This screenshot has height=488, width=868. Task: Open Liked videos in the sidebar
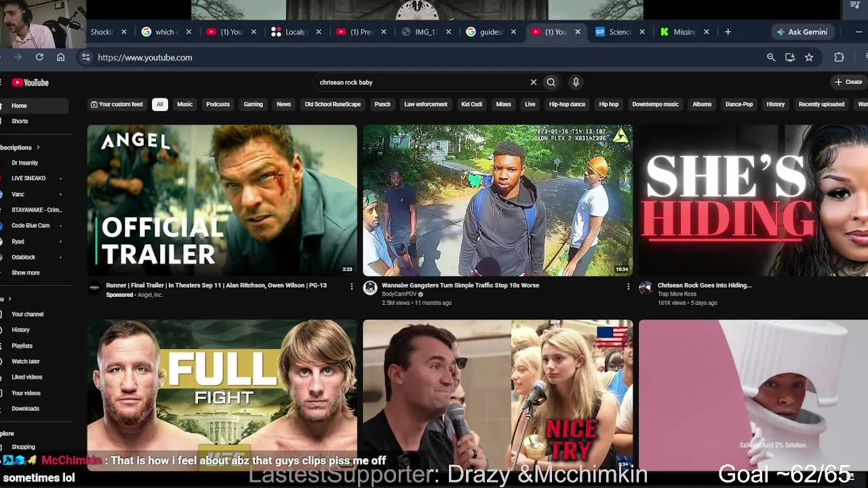(x=26, y=378)
